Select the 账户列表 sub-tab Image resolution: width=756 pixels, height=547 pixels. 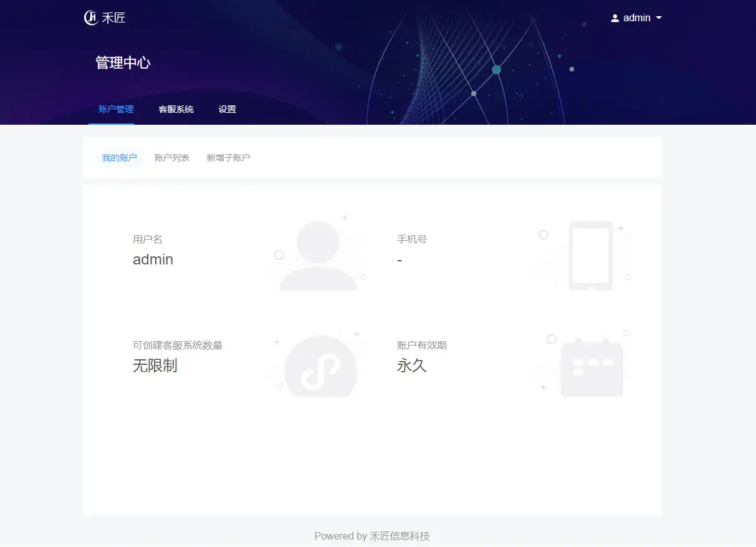coord(172,157)
